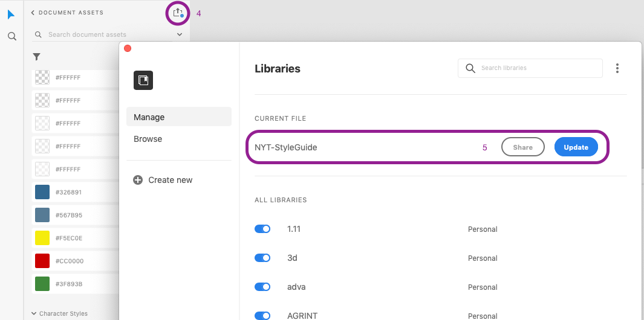Click the 1.11 library name

(x=294, y=229)
